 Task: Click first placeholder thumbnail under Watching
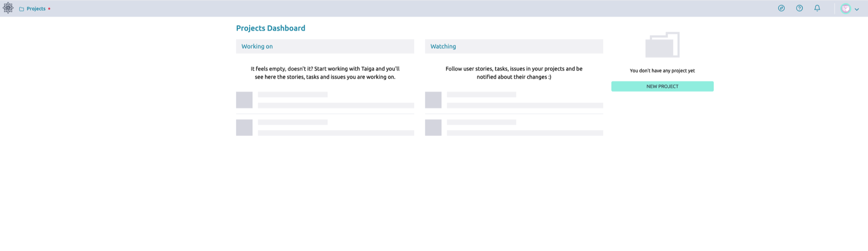[433, 100]
